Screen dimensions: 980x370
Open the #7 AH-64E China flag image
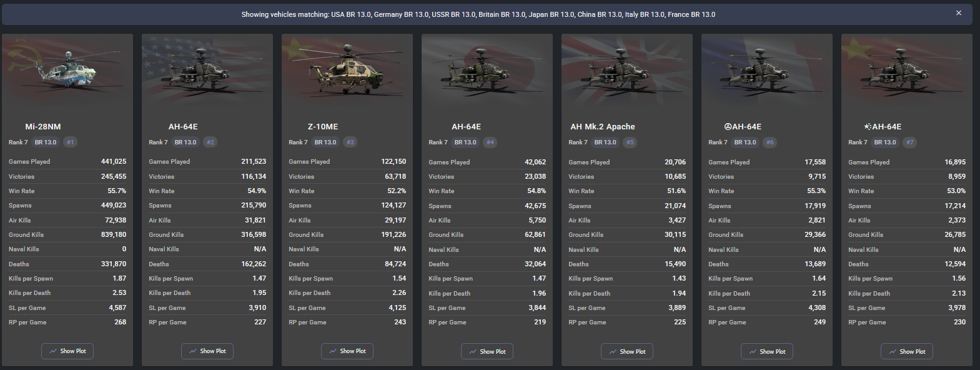point(907,72)
